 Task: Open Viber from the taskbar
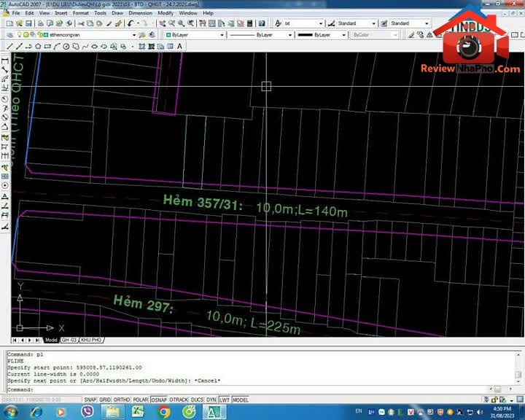87,412
